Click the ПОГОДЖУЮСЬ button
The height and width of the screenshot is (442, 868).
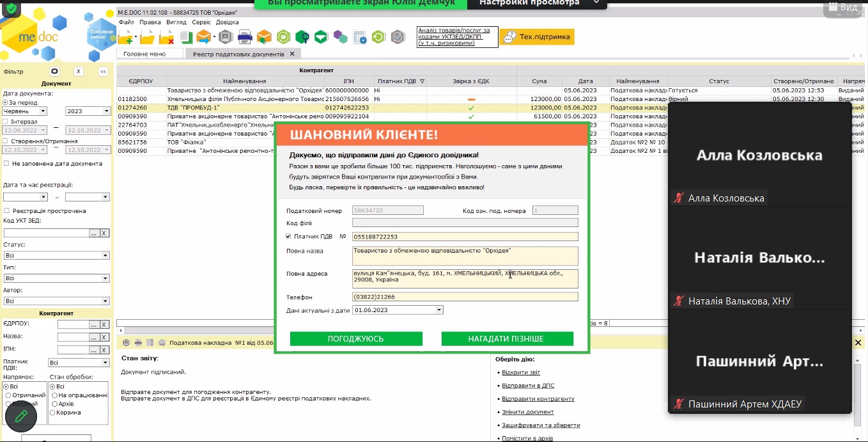point(356,338)
